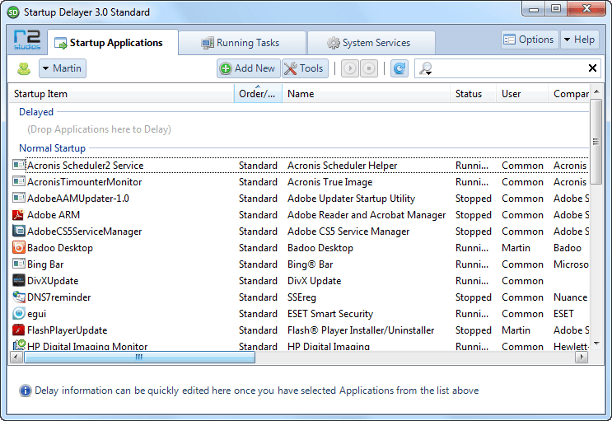
Task: Click the play start button in toolbar
Action: 351,68
